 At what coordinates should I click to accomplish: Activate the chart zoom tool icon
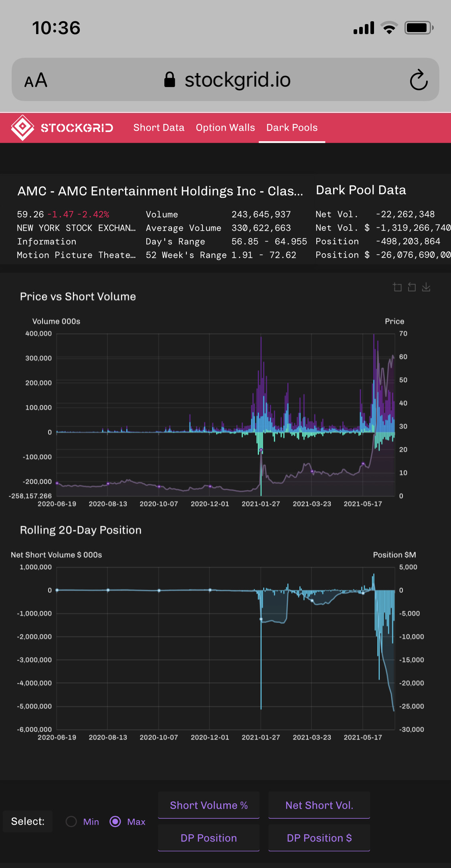click(397, 287)
